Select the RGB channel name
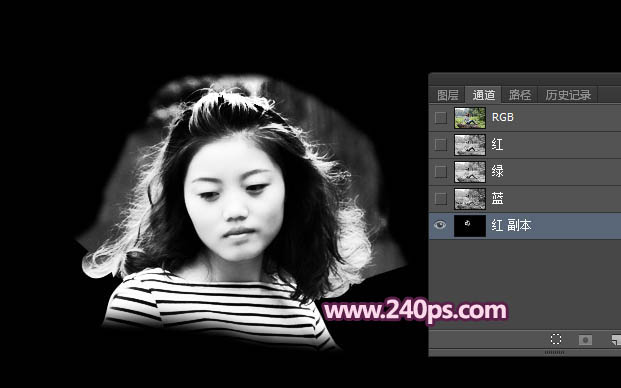621x388 pixels. click(503, 117)
